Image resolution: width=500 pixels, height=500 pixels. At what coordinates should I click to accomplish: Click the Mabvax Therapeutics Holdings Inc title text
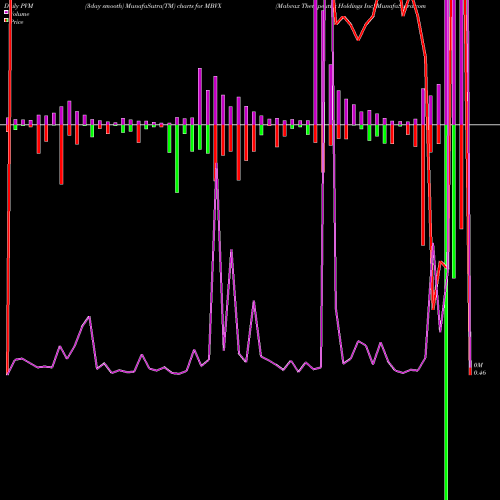click(350, 6)
